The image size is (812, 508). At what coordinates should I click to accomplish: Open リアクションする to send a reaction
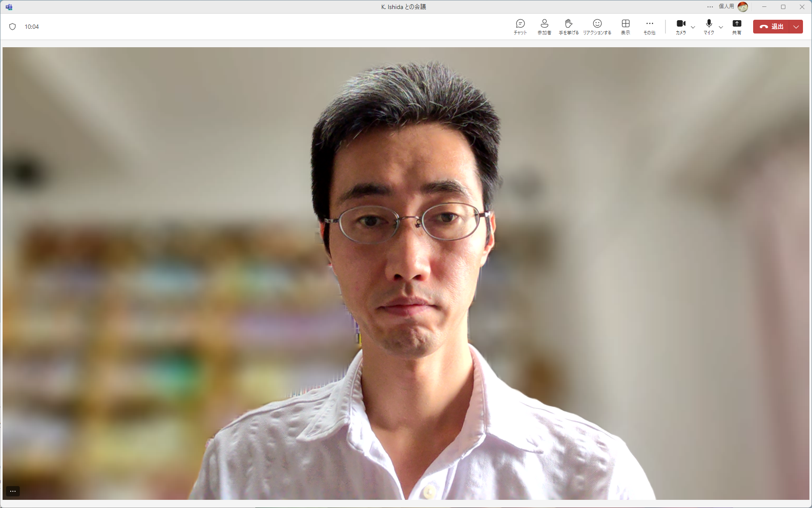597,26
